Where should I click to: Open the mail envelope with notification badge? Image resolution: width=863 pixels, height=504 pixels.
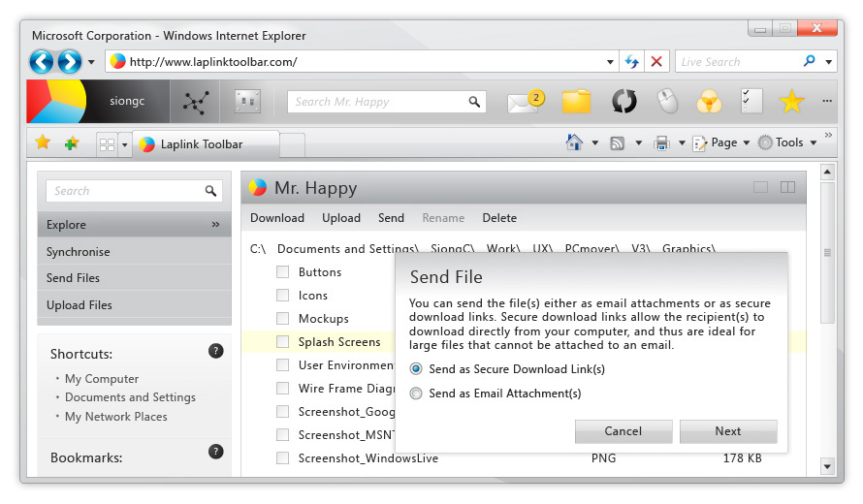[x=524, y=102]
